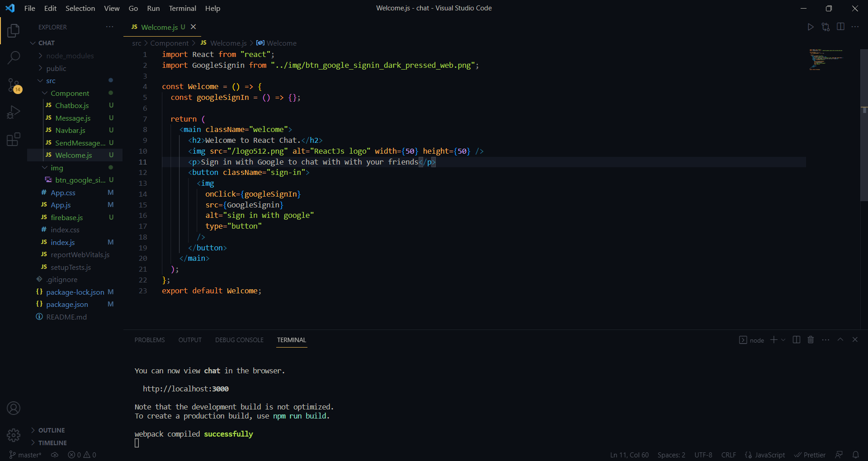Collapse the CHAT folder section
Screen dimensions: 868x461
pos(75,43)
